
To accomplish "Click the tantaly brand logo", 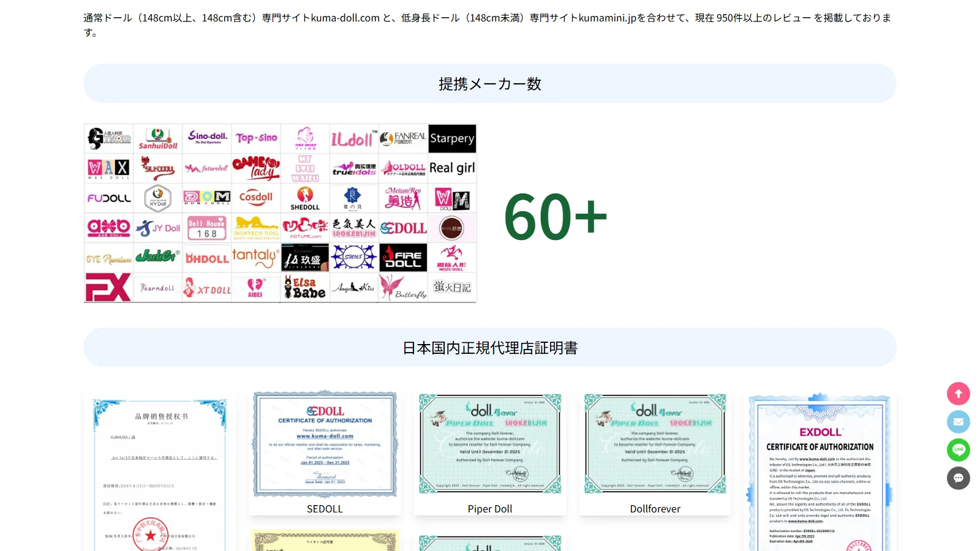I will (x=256, y=257).
